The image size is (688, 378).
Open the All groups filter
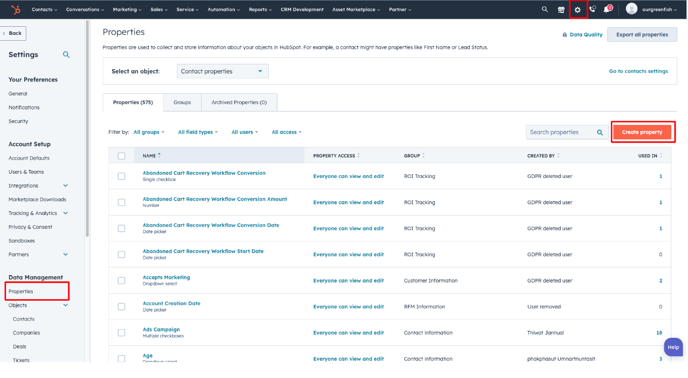149,132
